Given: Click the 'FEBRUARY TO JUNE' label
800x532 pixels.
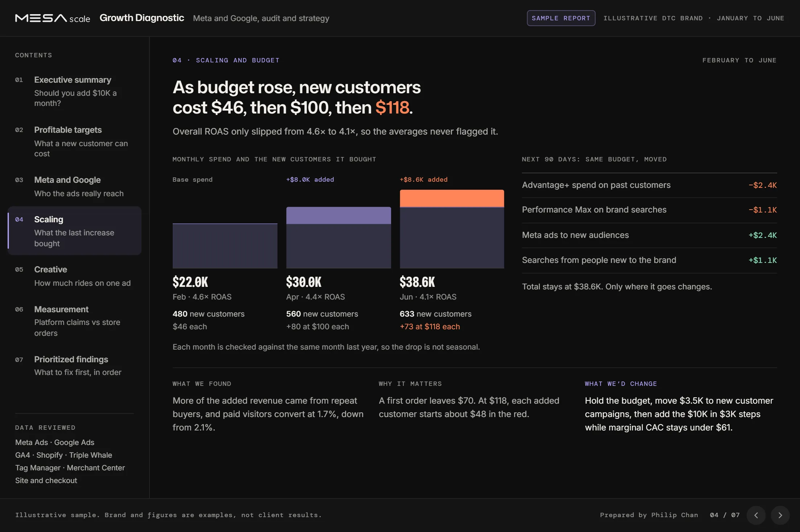Looking at the screenshot, I should pyautogui.click(x=739, y=60).
